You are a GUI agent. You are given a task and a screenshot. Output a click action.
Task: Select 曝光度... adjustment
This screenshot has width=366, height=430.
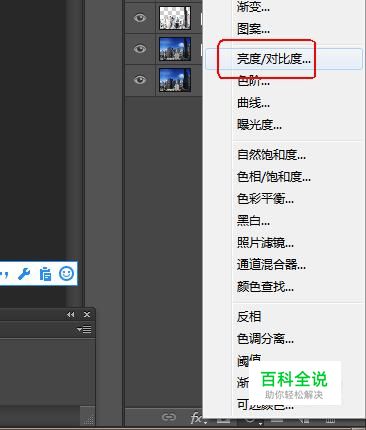click(x=259, y=125)
